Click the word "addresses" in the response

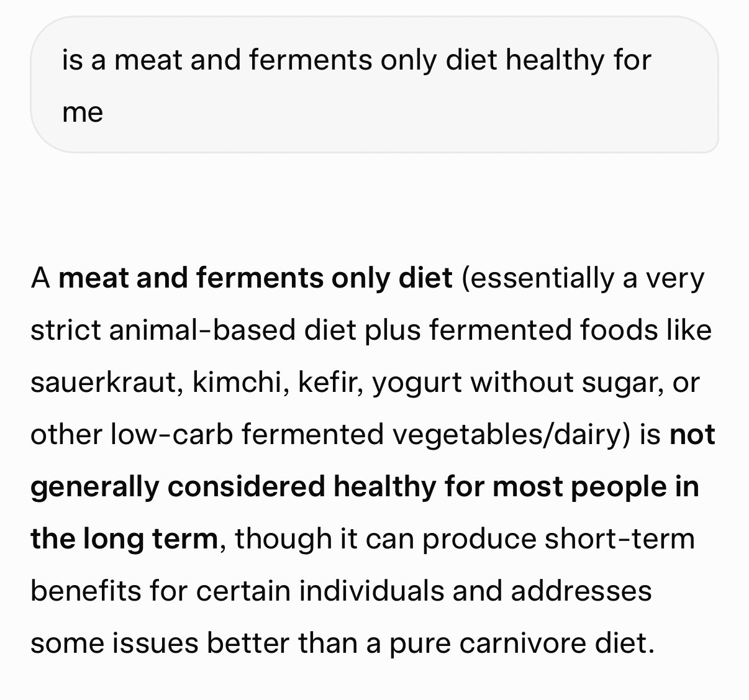(581, 591)
